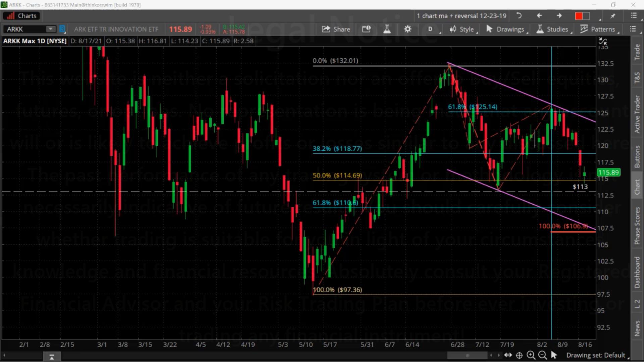Click the 100.0% ($97.36) Fibonacci label
This screenshot has height=362, width=644.
pyautogui.click(x=337, y=290)
